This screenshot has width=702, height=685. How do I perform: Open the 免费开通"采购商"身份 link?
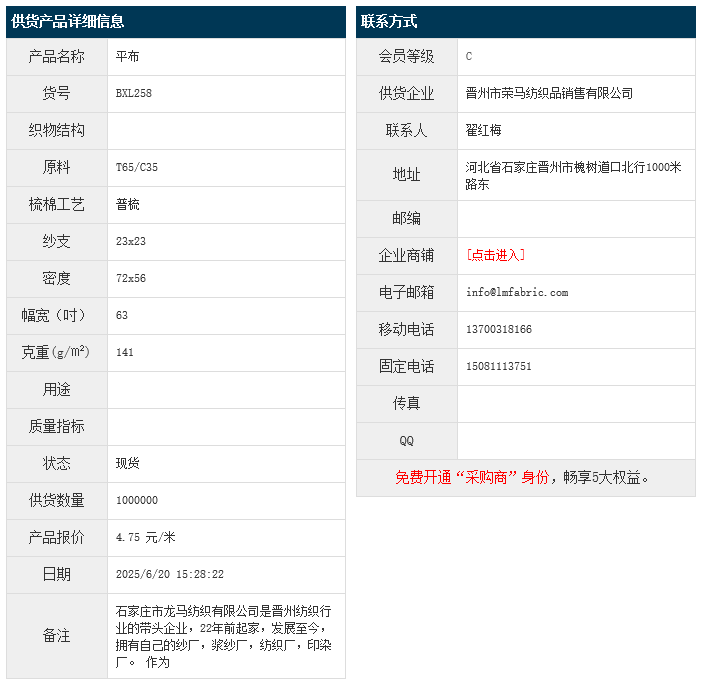click(x=472, y=477)
